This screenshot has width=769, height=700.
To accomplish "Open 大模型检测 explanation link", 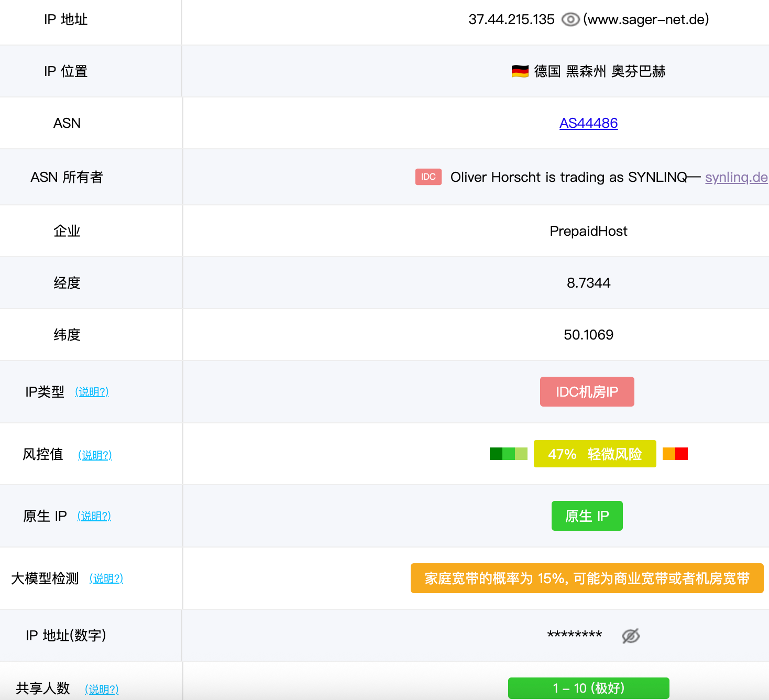I will [106, 578].
